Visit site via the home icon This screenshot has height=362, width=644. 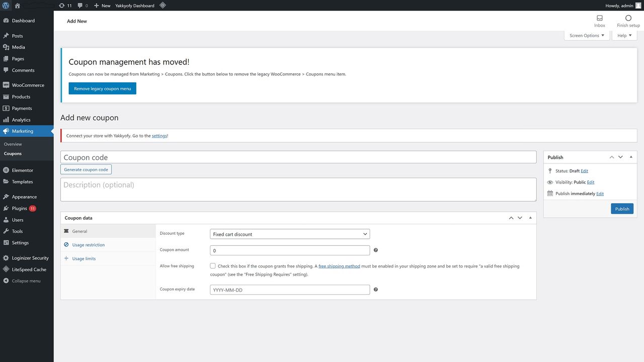click(x=18, y=6)
